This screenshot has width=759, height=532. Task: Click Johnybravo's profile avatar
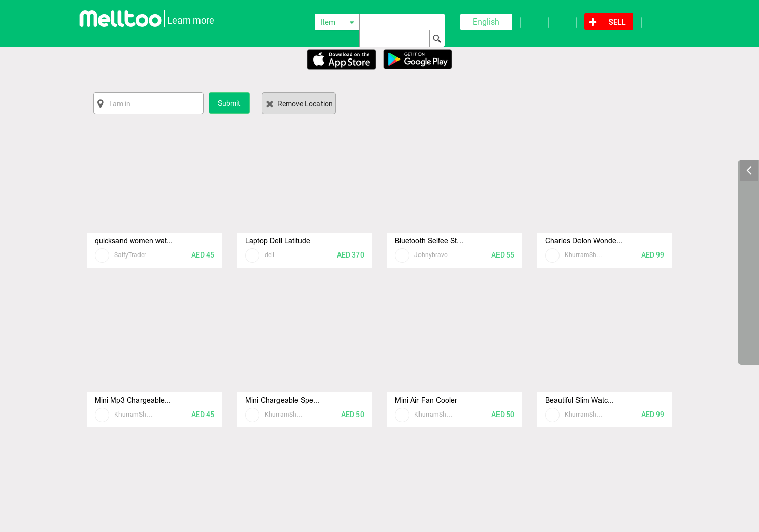pos(402,255)
